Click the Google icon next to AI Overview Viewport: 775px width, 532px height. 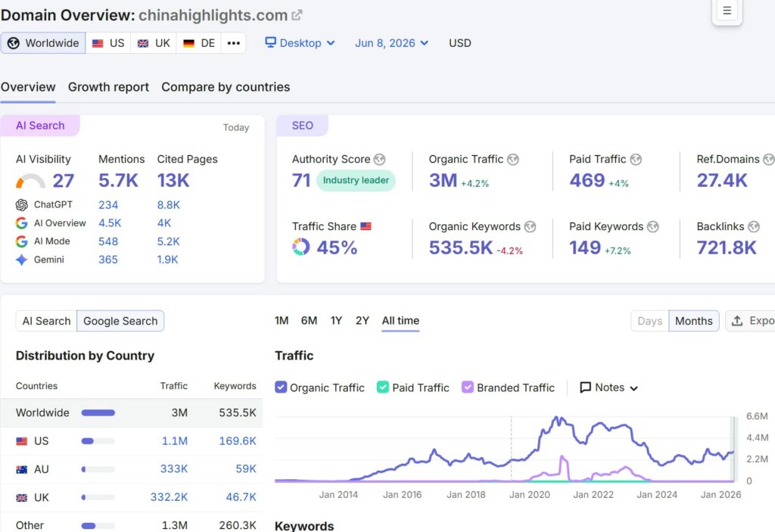pos(21,223)
